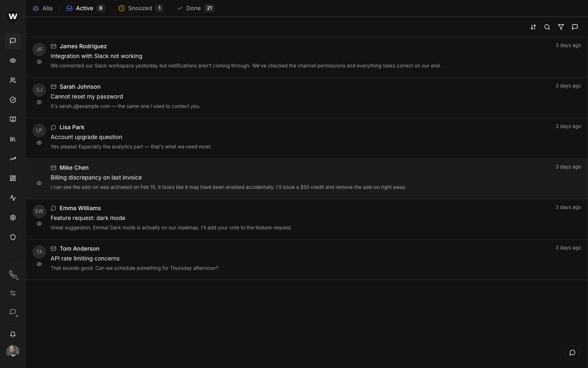Open the notifications bell

(13, 334)
